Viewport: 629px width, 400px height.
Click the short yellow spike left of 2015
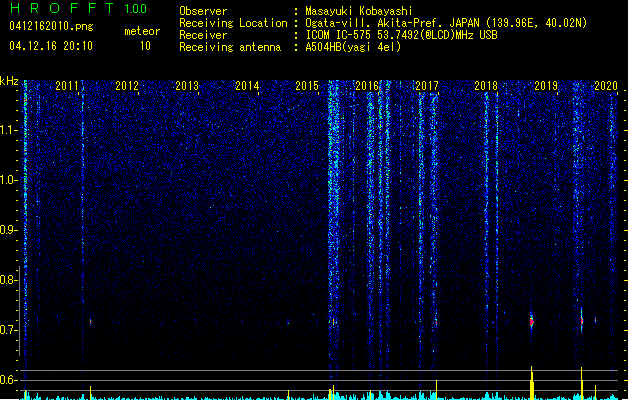[x=288, y=395]
